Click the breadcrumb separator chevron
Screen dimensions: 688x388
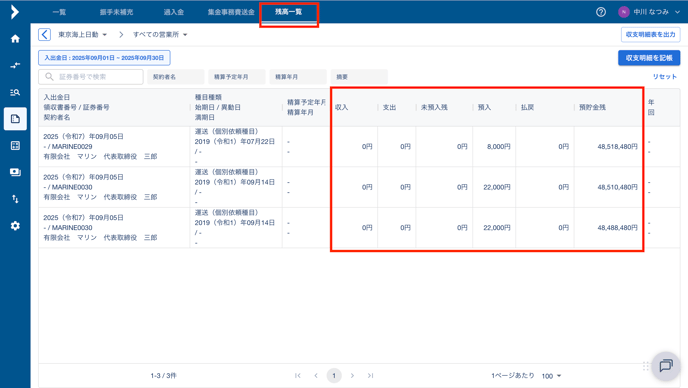(121, 34)
